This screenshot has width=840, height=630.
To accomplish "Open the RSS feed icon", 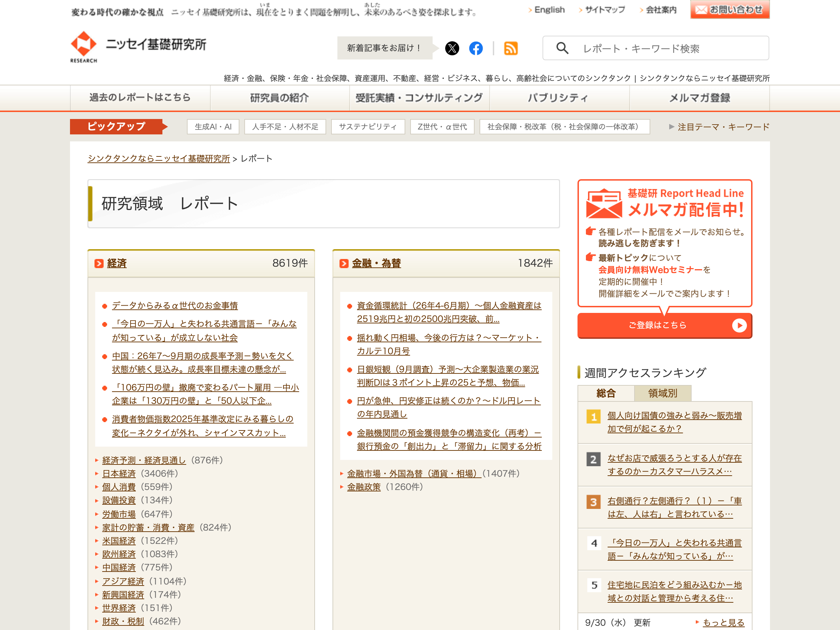I will [511, 48].
